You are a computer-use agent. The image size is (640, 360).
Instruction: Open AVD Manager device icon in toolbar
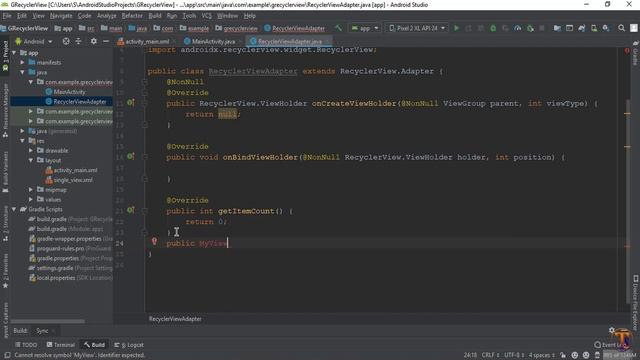pyautogui.click(x=594, y=28)
